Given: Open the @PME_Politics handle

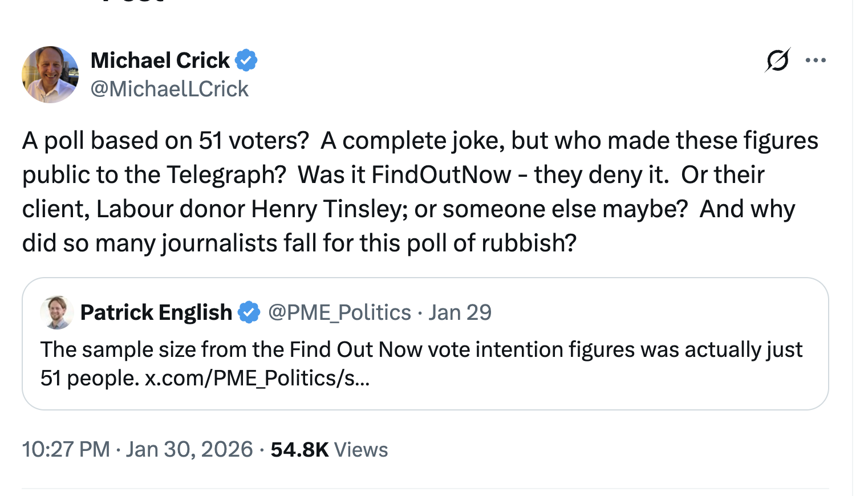Looking at the screenshot, I should tap(339, 312).
